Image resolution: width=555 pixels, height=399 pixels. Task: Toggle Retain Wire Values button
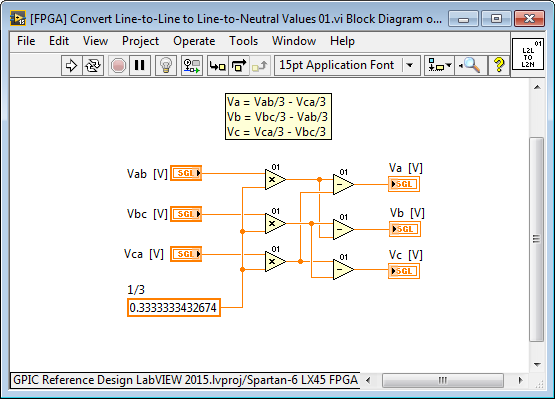coord(191,65)
